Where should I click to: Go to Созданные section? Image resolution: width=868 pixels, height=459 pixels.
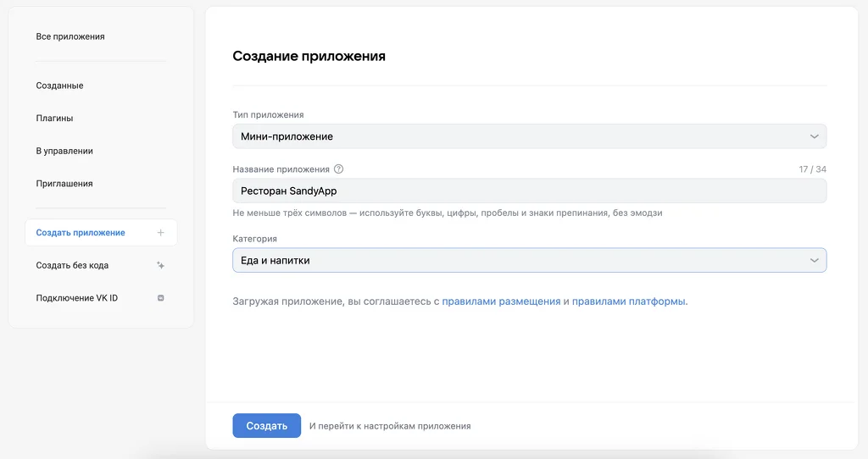60,86
